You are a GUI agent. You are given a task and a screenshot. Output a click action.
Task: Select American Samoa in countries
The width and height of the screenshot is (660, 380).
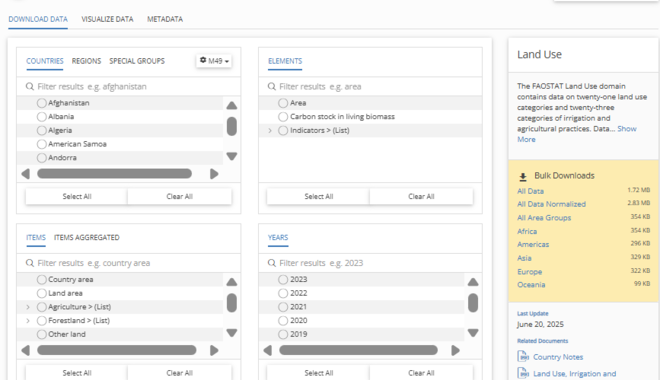[41, 144]
